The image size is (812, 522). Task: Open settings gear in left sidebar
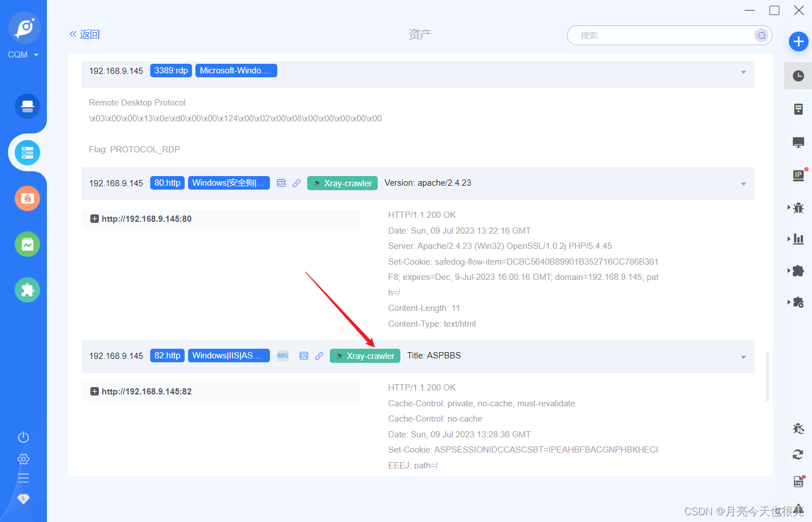pyautogui.click(x=23, y=459)
